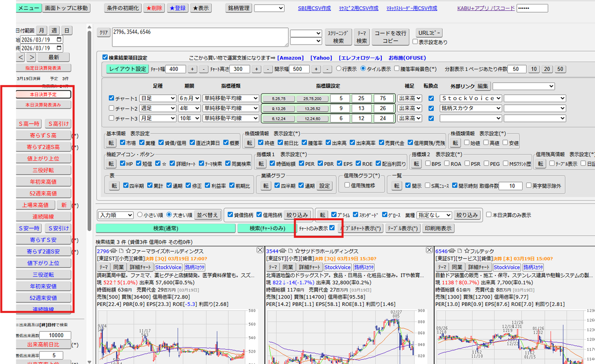Viewport: 595px width, 364px height.
Task: Close the ファーマライズホールディングス card
Action: pos(260,250)
